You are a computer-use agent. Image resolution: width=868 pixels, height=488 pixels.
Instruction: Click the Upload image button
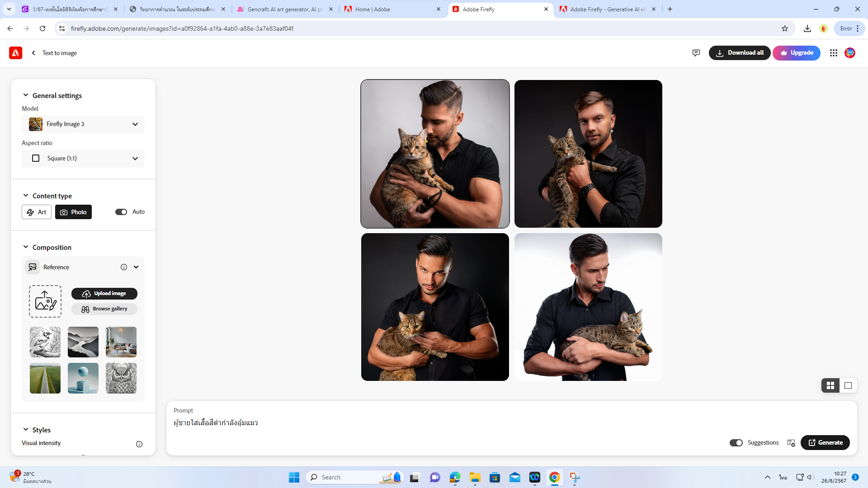click(x=104, y=294)
